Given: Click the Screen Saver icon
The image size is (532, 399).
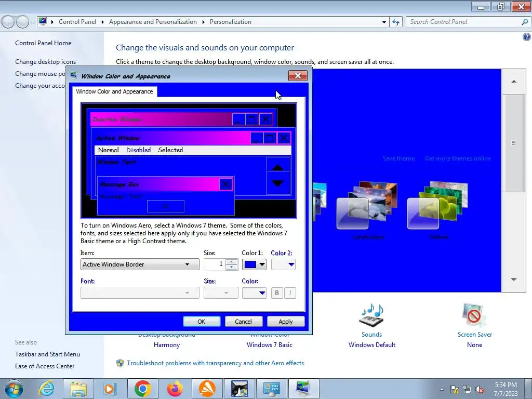Looking at the screenshot, I should (474, 315).
